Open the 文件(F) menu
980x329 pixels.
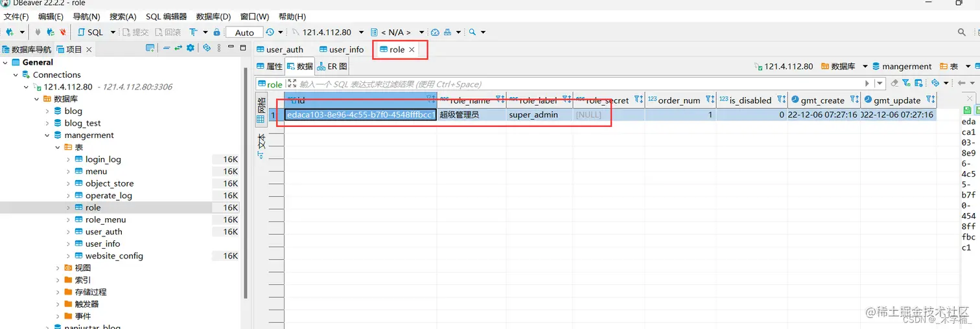(x=16, y=16)
